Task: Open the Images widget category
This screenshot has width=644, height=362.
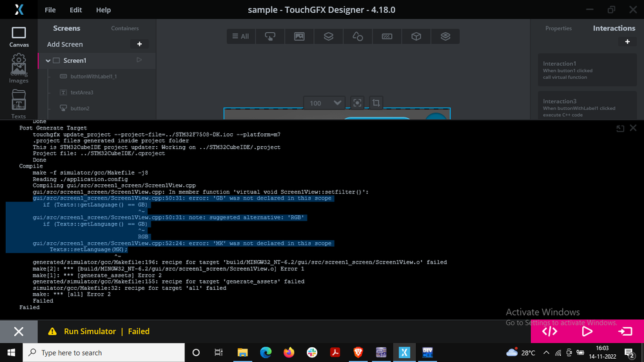Action: [299, 36]
